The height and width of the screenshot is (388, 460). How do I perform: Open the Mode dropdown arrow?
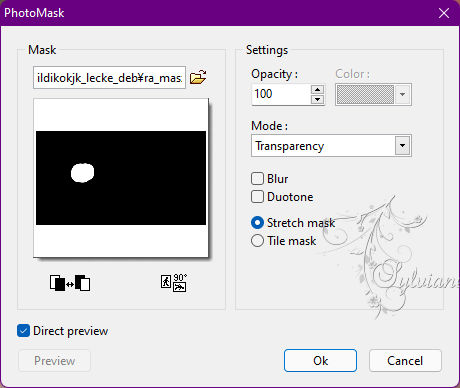402,146
